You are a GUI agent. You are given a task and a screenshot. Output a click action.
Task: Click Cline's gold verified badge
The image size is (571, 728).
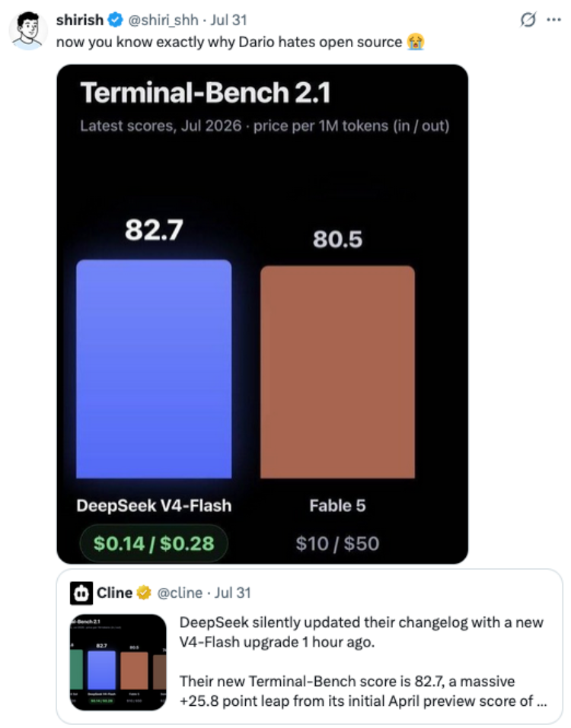144,593
